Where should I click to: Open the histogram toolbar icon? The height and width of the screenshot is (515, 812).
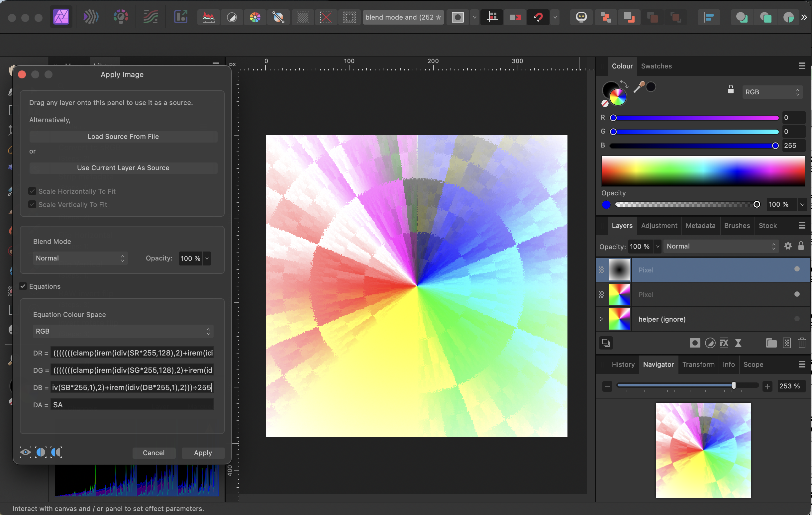click(x=208, y=17)
